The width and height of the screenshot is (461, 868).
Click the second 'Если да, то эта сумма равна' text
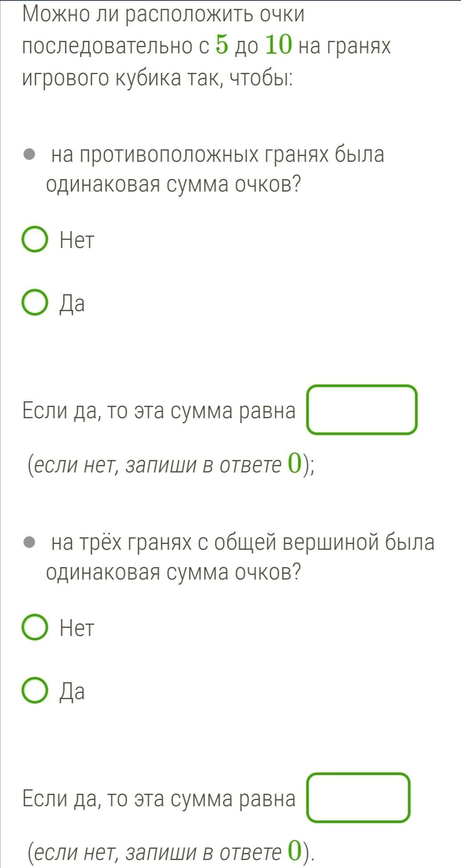[159, 798]
